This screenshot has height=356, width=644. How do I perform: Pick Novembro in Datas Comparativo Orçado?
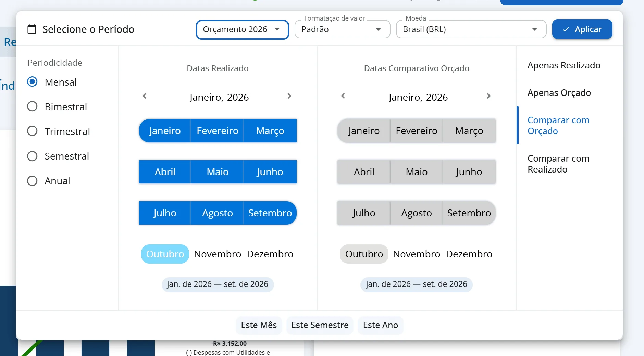[417, 254]
